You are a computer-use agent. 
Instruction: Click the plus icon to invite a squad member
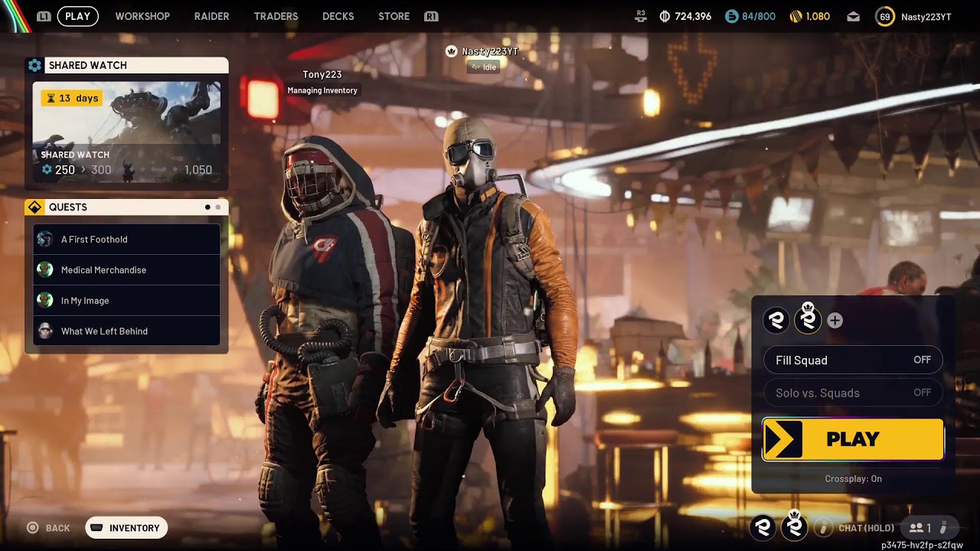tap(835, 321)
